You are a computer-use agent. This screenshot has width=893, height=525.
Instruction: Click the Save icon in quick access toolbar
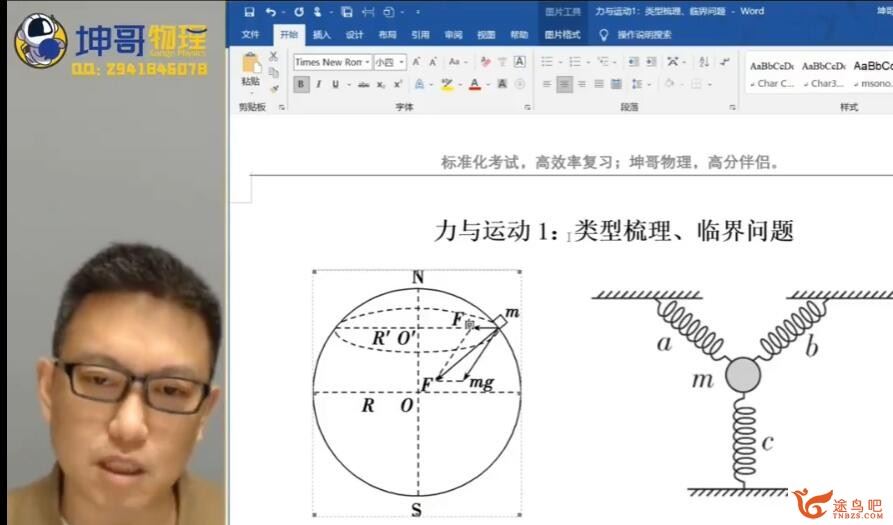[249, 12]
